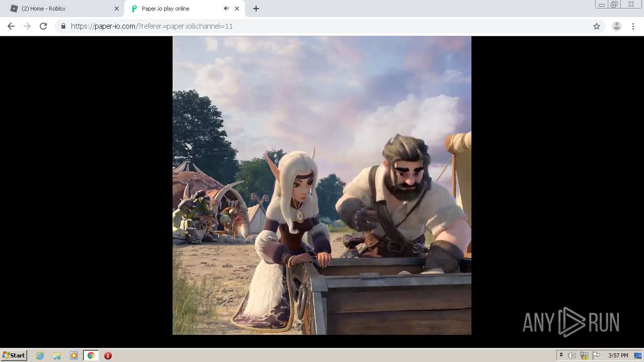Select the Paper.io play online tab
644x362 pixels.
184,9
